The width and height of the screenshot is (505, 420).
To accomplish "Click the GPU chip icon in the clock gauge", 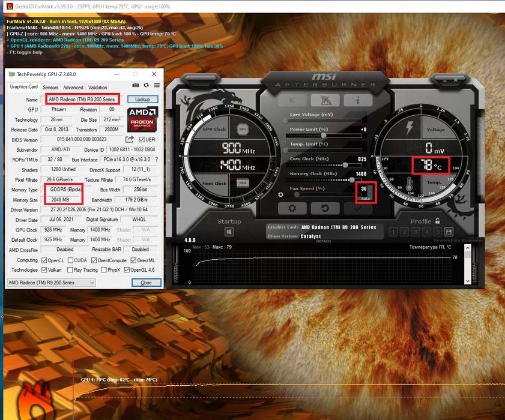I will coord(243,129).
